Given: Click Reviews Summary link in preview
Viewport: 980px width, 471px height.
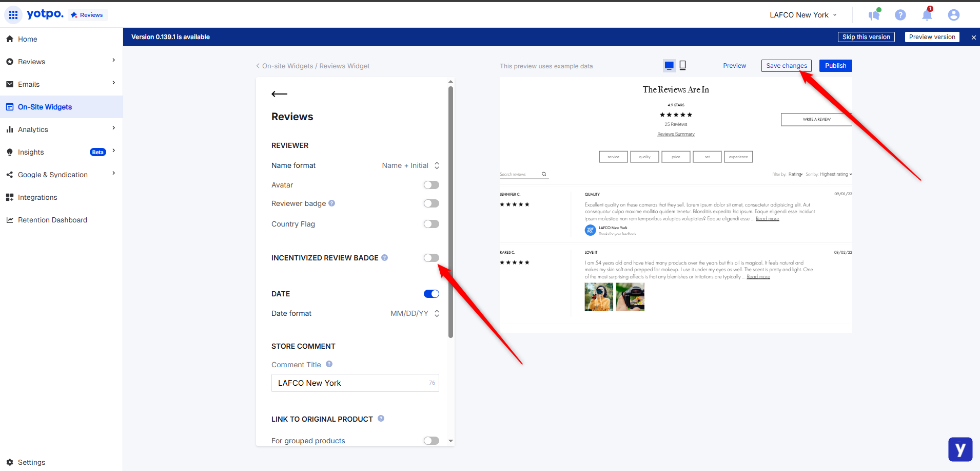Looking at the screenshot, I should (676, 134).
